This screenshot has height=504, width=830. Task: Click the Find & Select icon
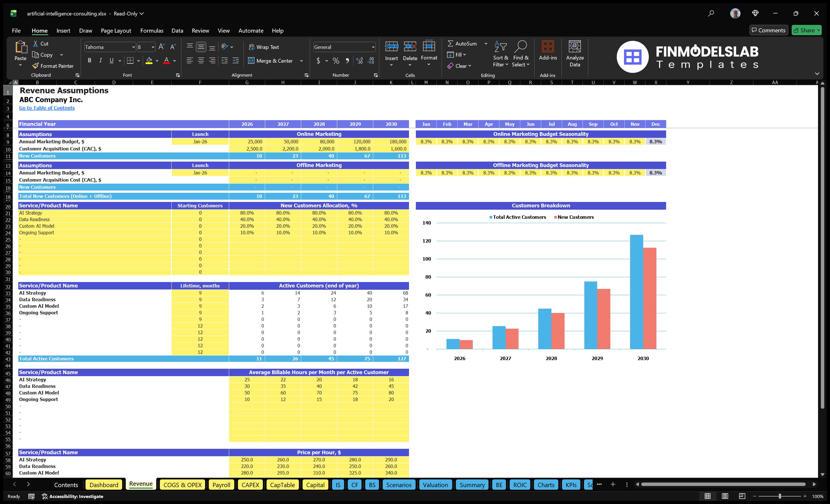point(521,53)
